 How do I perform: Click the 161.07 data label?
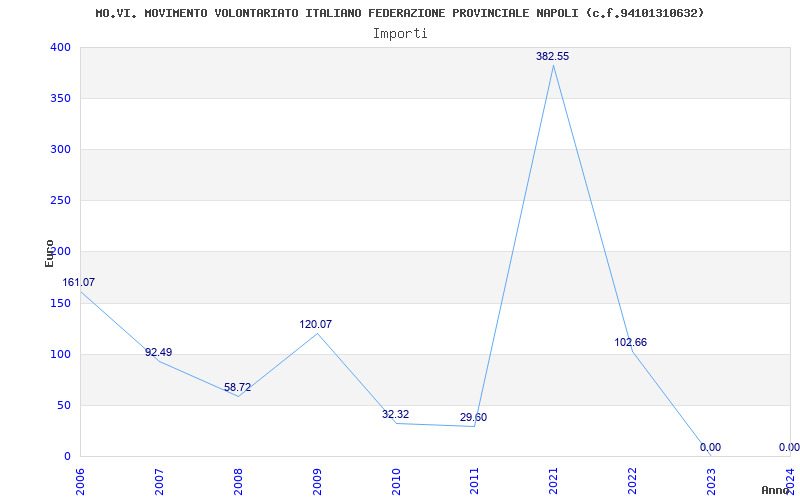pyautogui.click(x=79, y=282)
